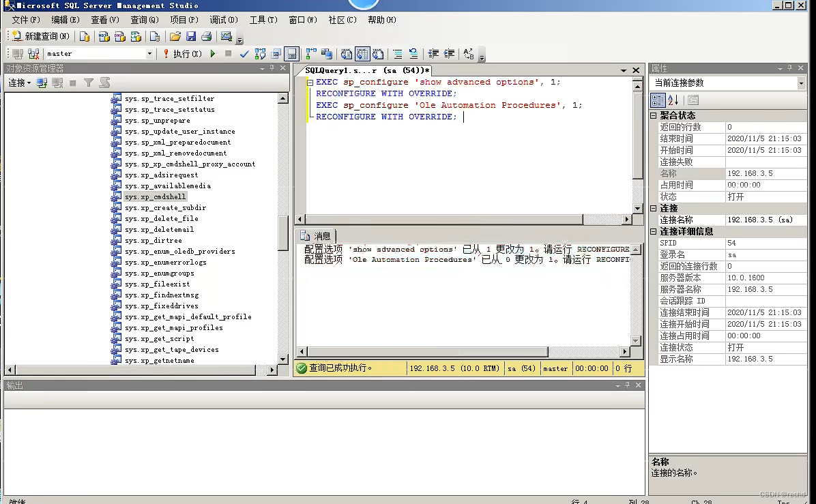This screenshot has height=504, width=816.
Task: Click the Change Connection icon in editor toolbar
Action: tap(34, 54)
